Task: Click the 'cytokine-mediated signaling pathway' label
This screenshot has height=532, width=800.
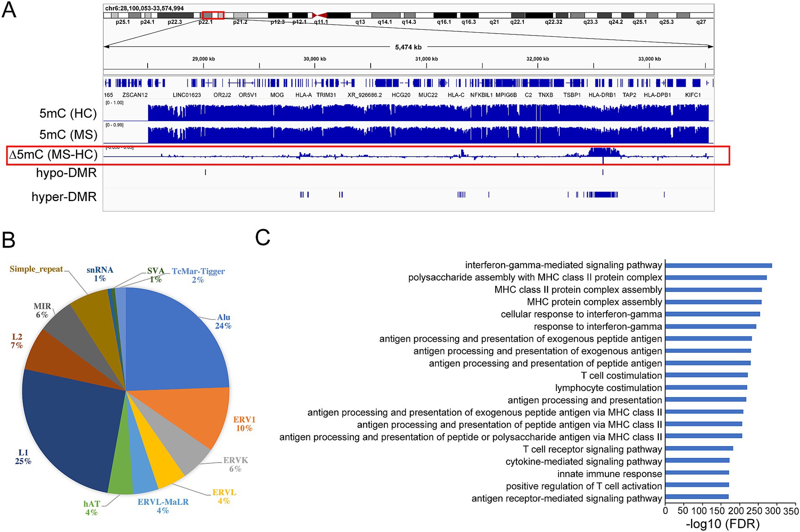Action: click(584, 462)
